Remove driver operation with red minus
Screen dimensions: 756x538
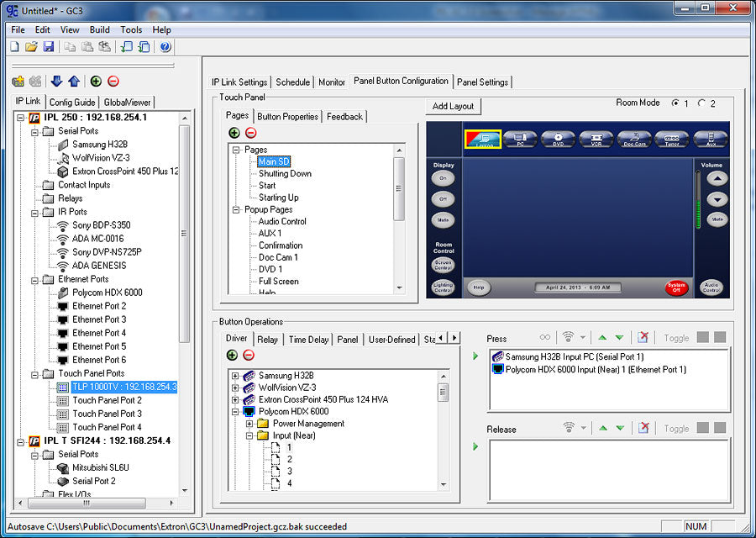pyautogui.click(x=249, y=355)
